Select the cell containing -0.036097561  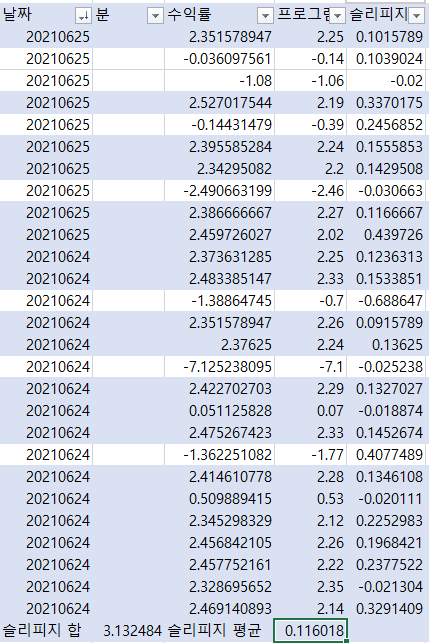219,59
